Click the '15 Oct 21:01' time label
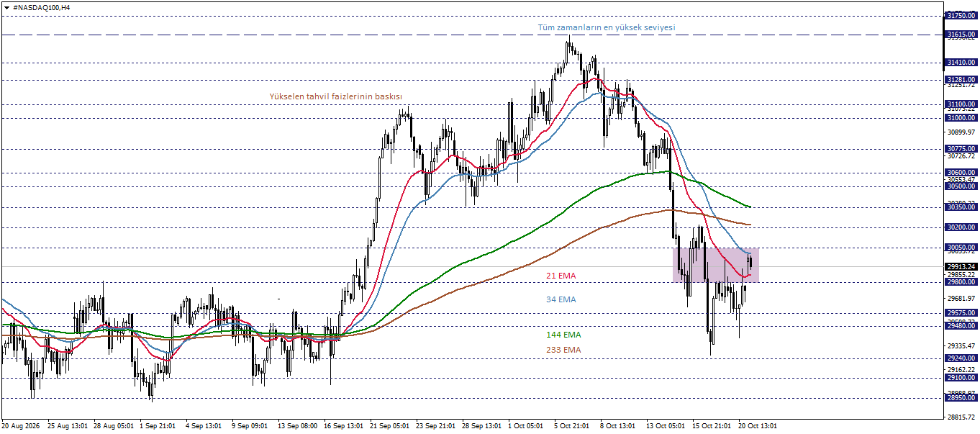 pos(712,426)
